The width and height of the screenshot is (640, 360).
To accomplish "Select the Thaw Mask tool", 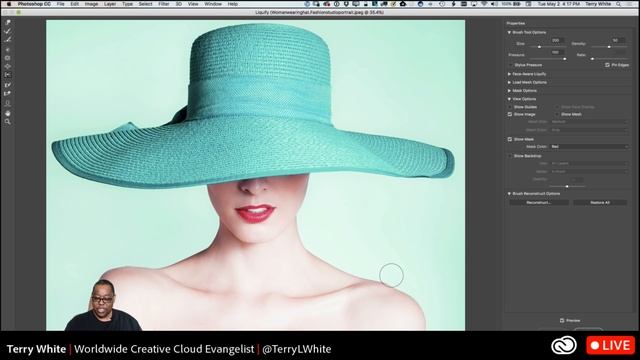I will click(x=8, y=93).
